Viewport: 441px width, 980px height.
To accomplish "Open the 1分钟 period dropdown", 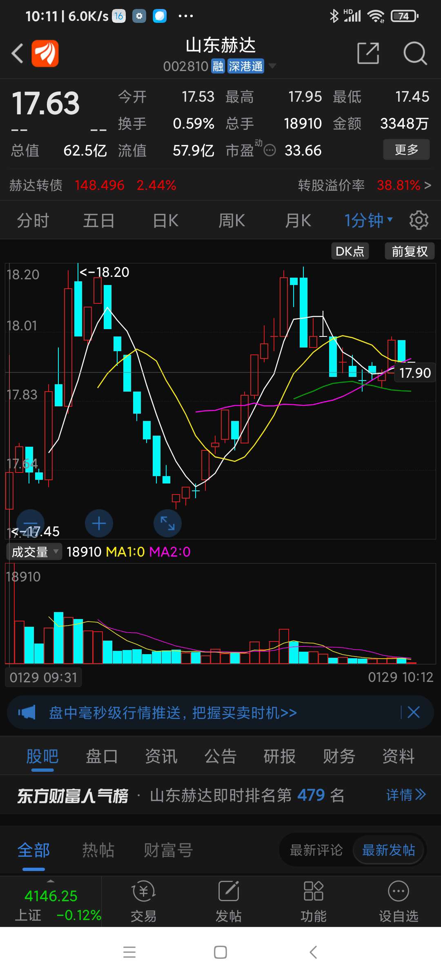I will [x=368, y=220].
